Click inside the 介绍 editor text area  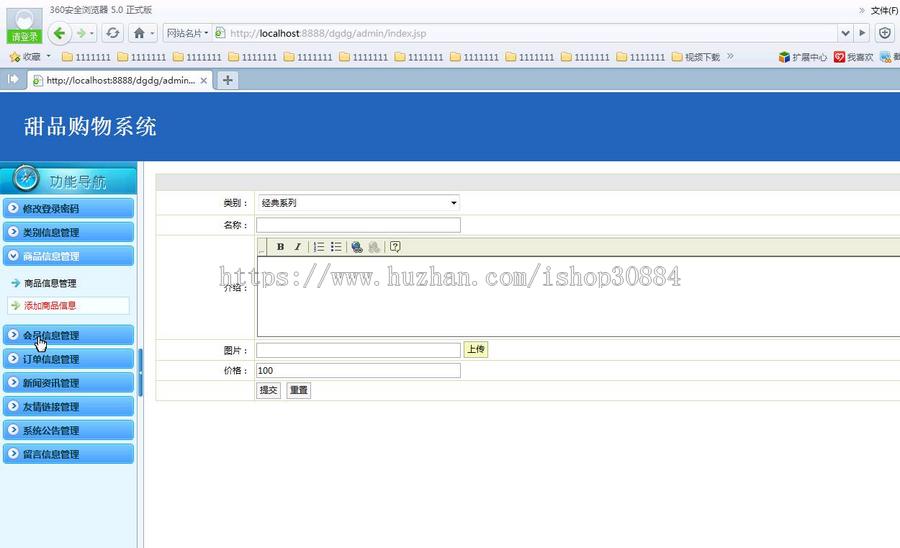click(x=579, y=297)
